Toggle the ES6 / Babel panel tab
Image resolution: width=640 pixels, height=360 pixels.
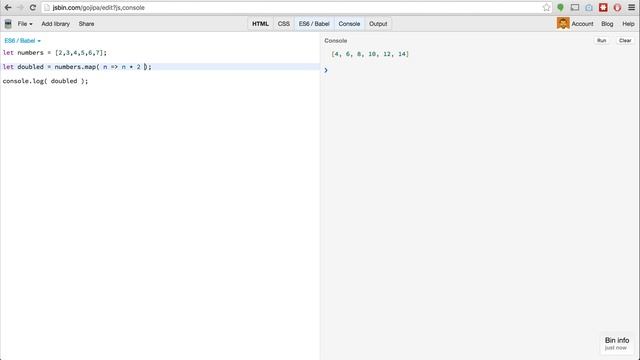(x=314, y=24)
